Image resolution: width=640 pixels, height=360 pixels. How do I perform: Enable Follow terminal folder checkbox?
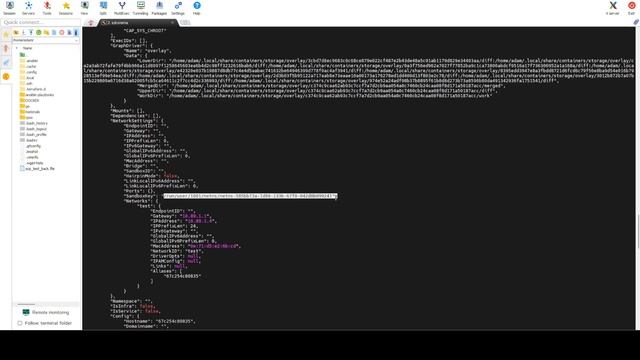[20, 323]
